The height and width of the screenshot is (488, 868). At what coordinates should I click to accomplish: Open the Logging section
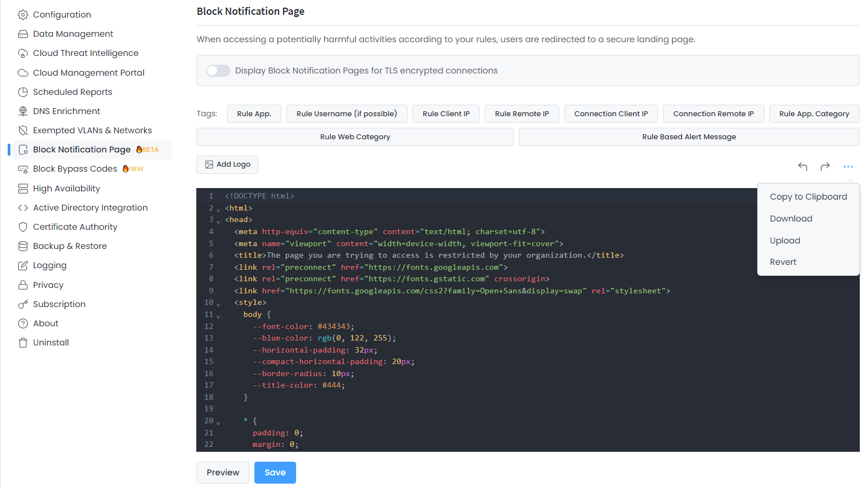tap(49, 265)
